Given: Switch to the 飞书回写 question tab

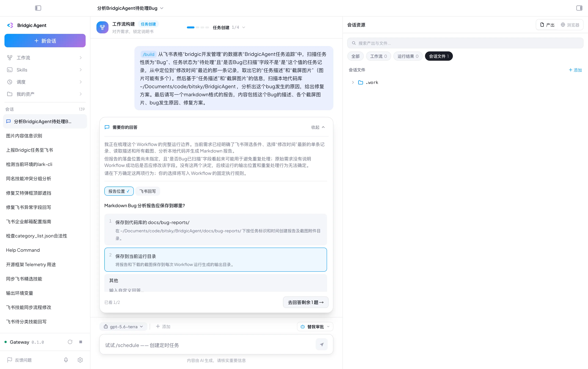Looking at the screenshot, I should pos(147,191).
